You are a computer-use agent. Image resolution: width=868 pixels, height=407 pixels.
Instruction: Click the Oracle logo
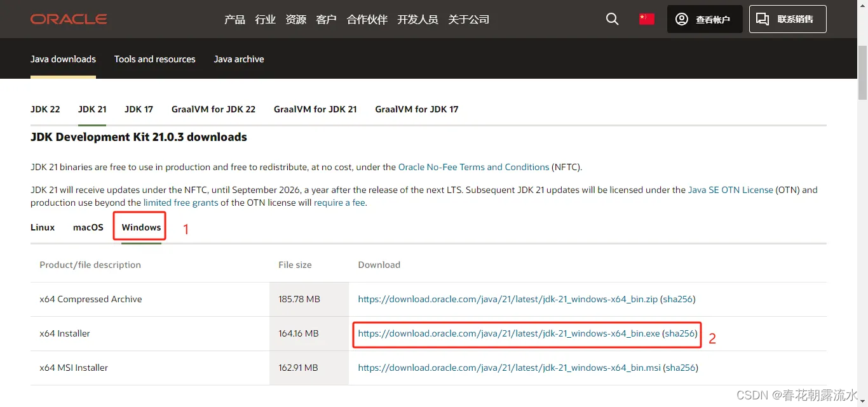(69, 19)
